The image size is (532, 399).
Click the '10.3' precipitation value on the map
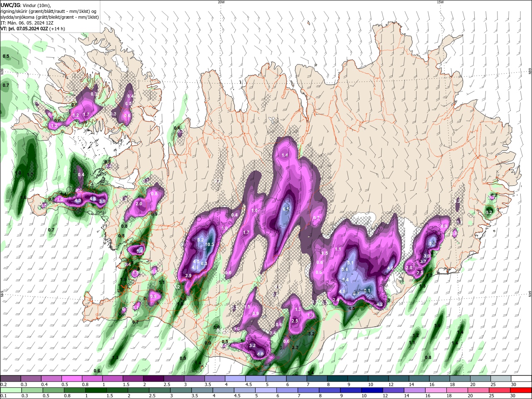[x=210, y=244]
